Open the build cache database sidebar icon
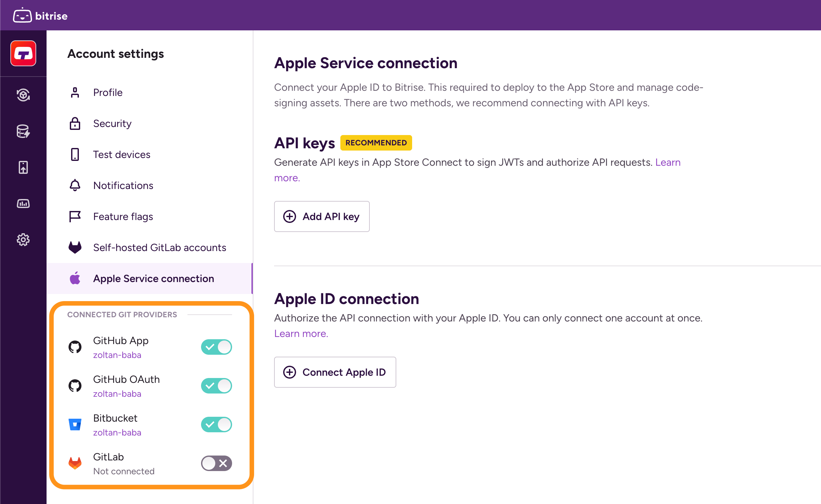 [x=23, y=131]
